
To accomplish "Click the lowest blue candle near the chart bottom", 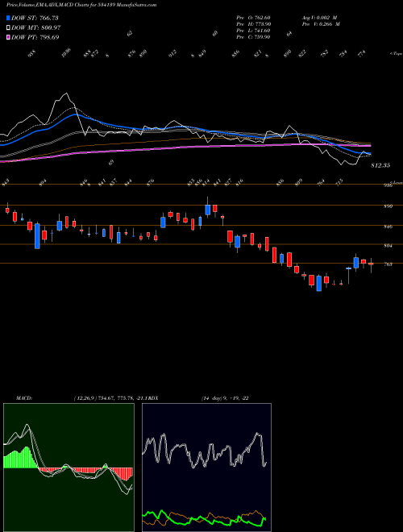I will (319, 283).
